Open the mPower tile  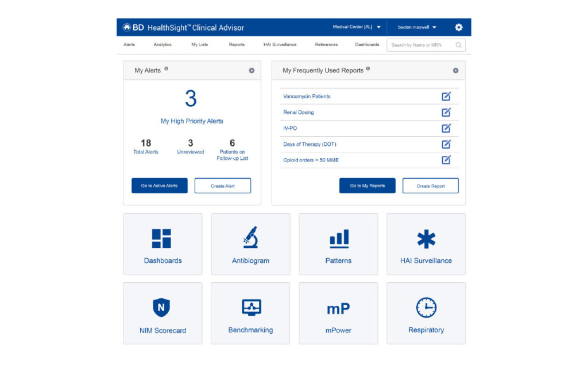pyautogui.click(x=338, y=309)
